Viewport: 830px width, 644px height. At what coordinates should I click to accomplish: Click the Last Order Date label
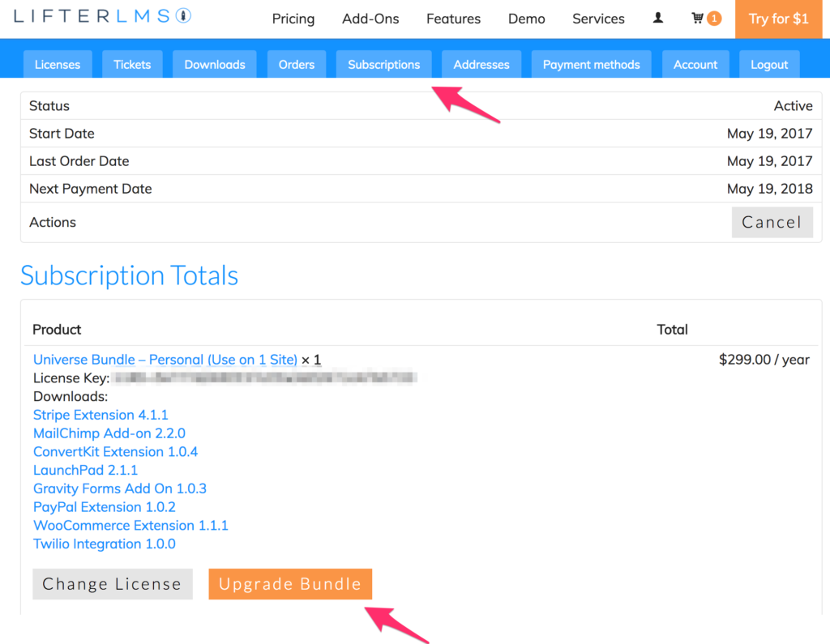click(79, 161)
